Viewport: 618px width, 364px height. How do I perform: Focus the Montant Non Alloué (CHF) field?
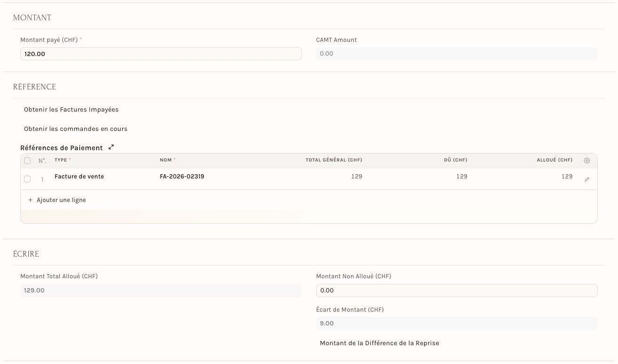[x=457, y=291]
